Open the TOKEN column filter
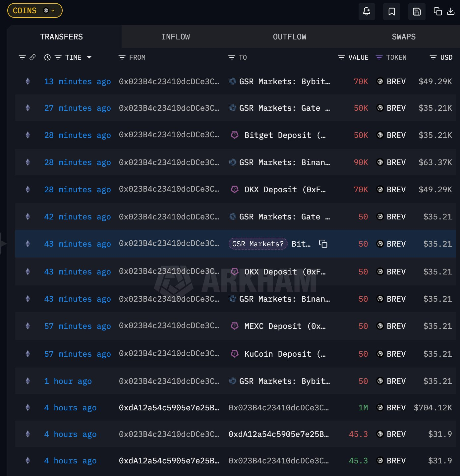 click(379, 57)
